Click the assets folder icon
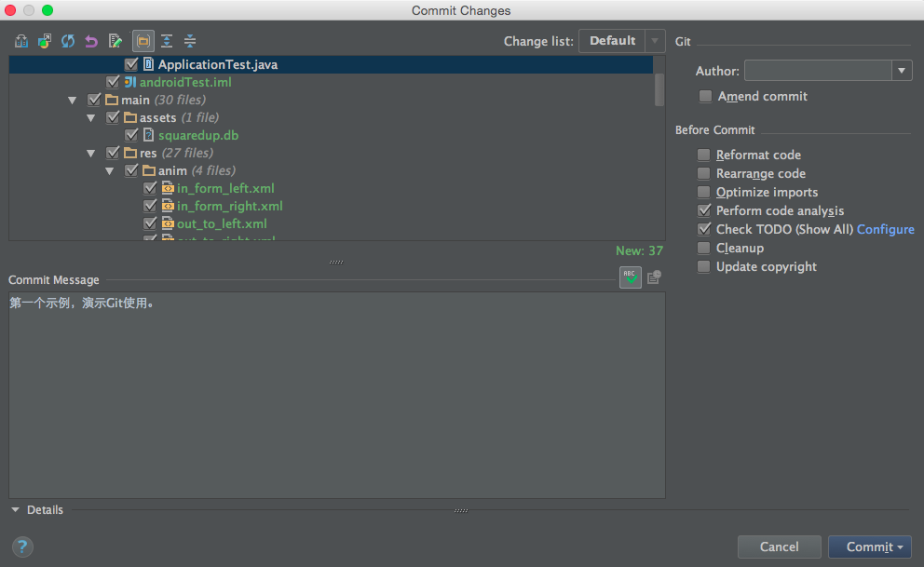The height and width of the screenshot is (567, 924). 130,117
